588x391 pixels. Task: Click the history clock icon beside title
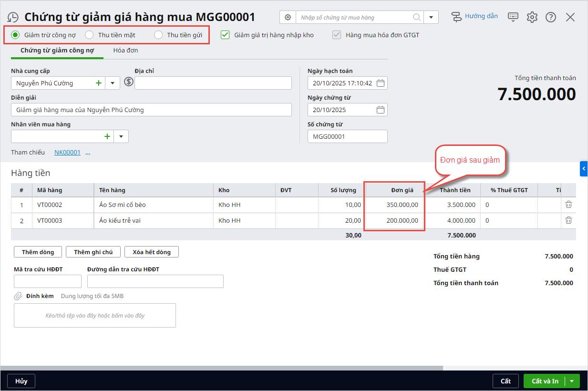coord(13,18)
